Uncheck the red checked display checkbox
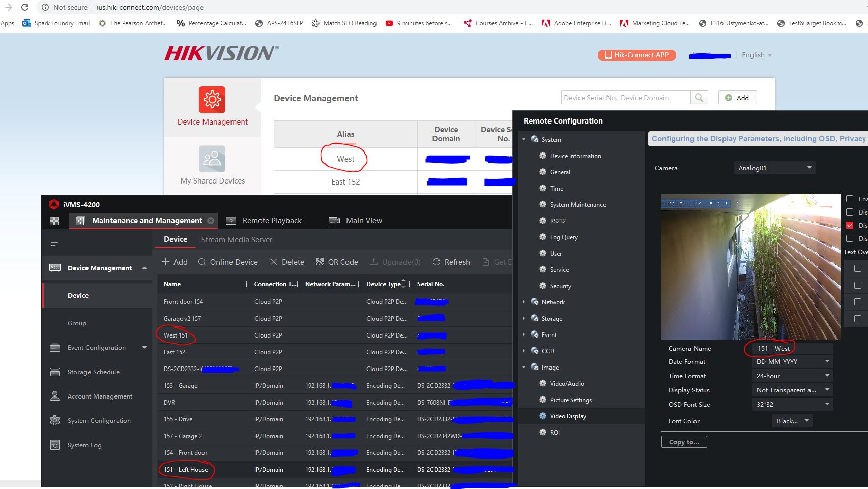This screenshot has height=489, width=868. [850, 225]
